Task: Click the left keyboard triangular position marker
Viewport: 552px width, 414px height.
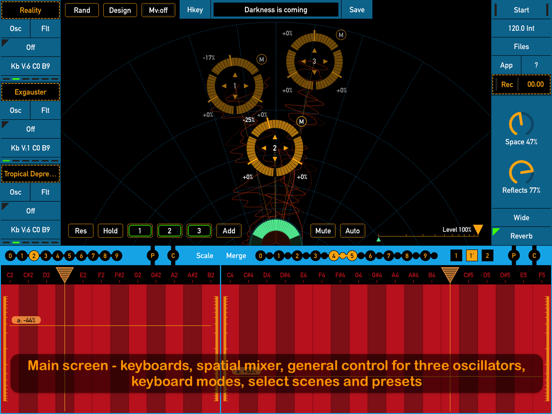Action: pos(64,275)
